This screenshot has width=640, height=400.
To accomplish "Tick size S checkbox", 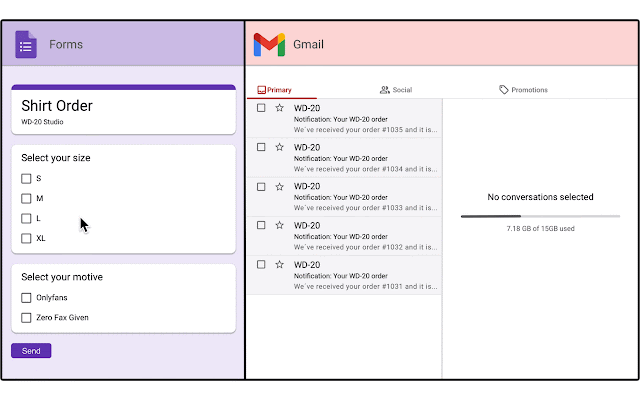I will 26,178.
